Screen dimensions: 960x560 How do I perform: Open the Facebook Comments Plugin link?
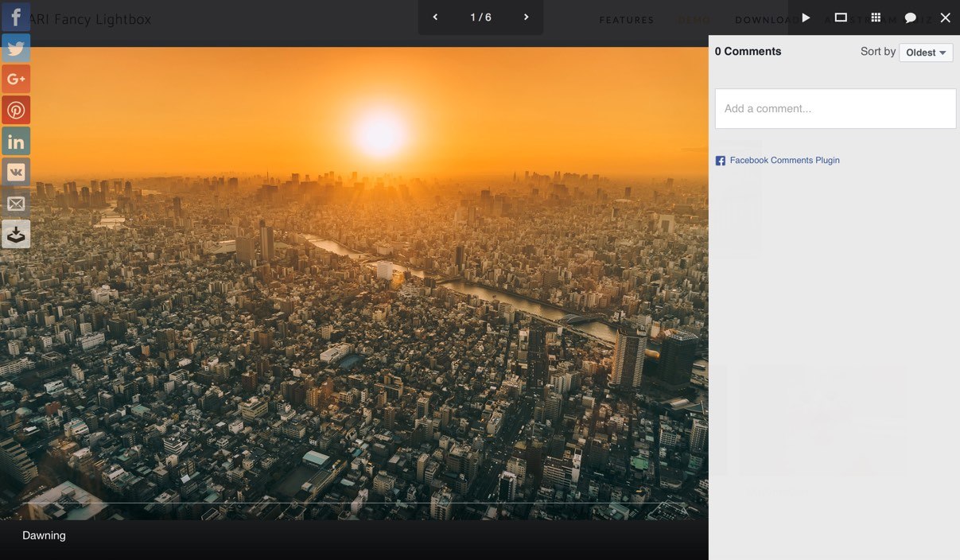tap(784, 160)
